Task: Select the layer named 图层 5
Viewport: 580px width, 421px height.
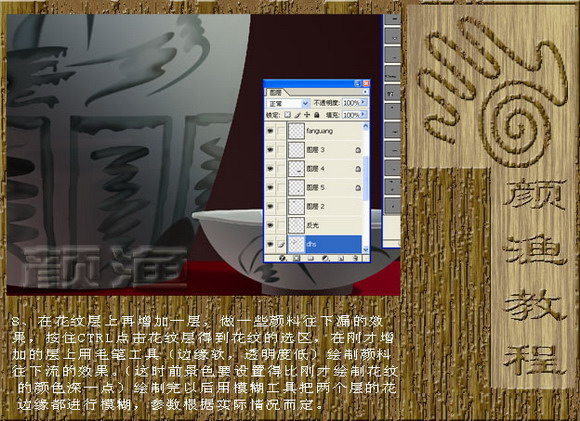Action: pos(316,188)
